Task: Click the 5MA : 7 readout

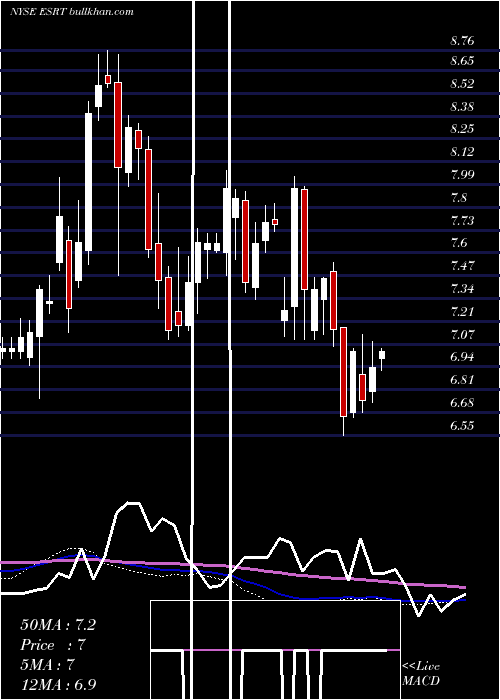Action: point(47,665)
